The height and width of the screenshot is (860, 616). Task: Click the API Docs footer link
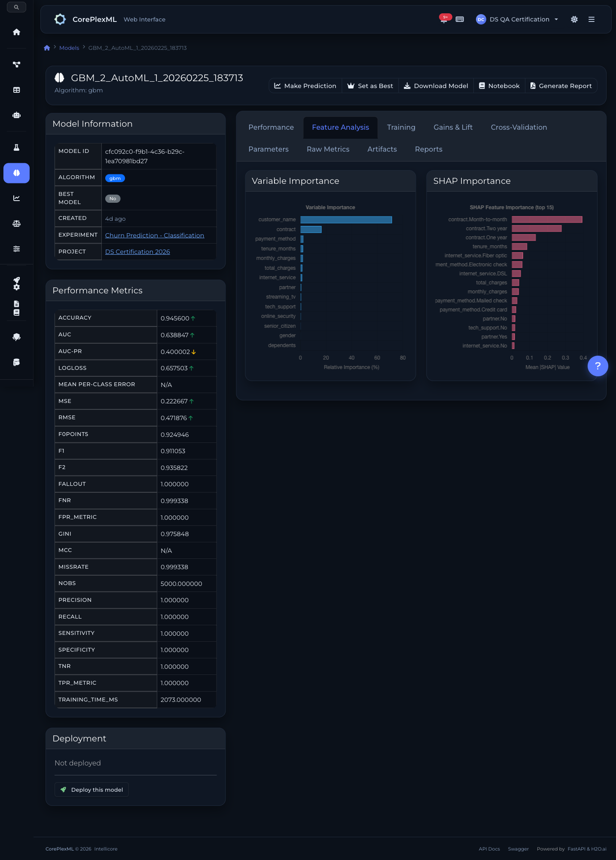pos(489,849)
